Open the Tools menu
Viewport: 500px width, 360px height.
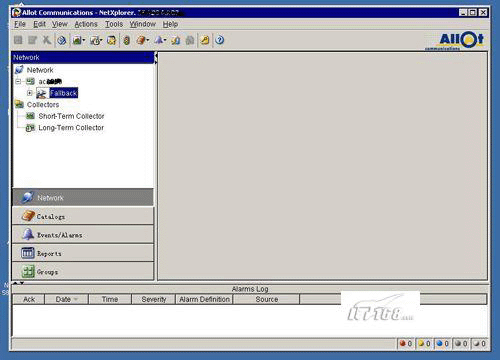point(114,24)
